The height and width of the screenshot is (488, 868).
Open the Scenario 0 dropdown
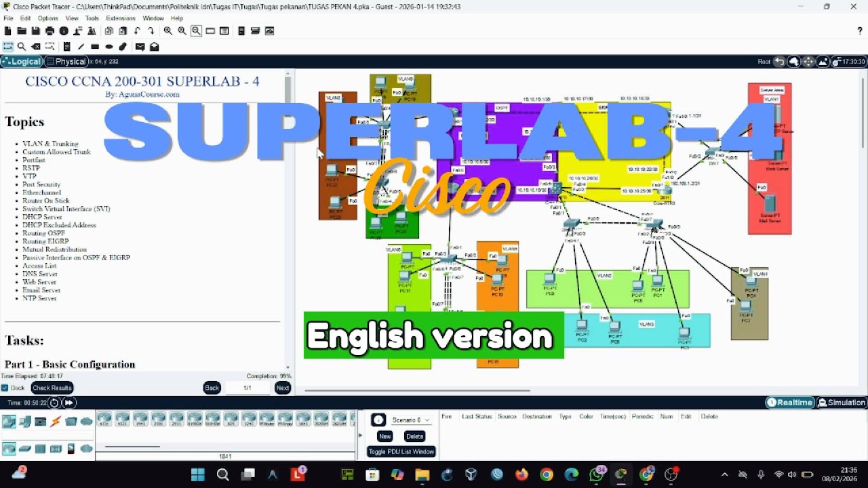coord(411,420)
